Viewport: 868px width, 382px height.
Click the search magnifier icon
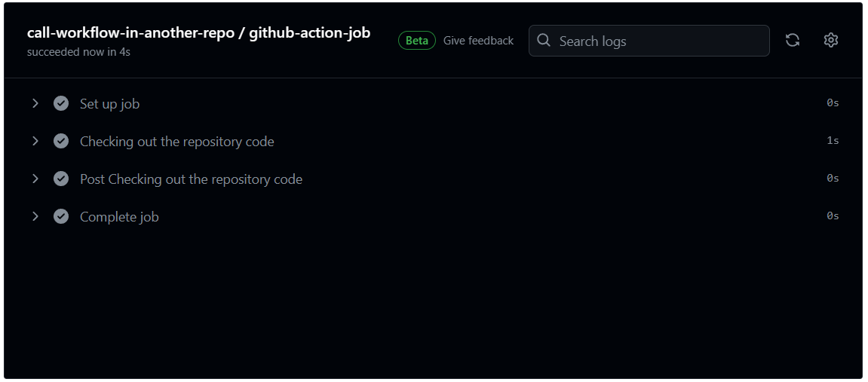click(544, 41)
